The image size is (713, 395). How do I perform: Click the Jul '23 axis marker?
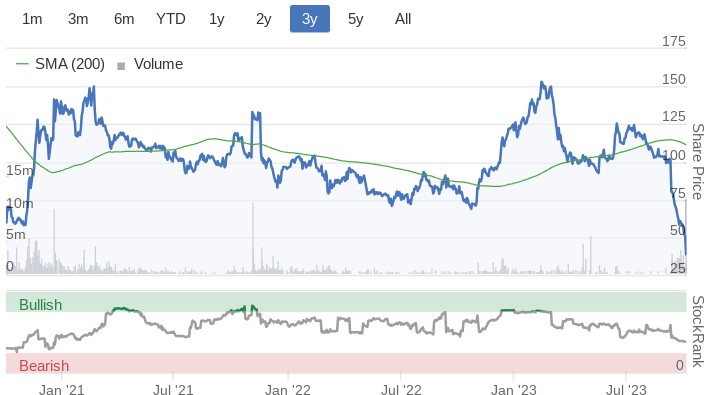pos(626,390)
